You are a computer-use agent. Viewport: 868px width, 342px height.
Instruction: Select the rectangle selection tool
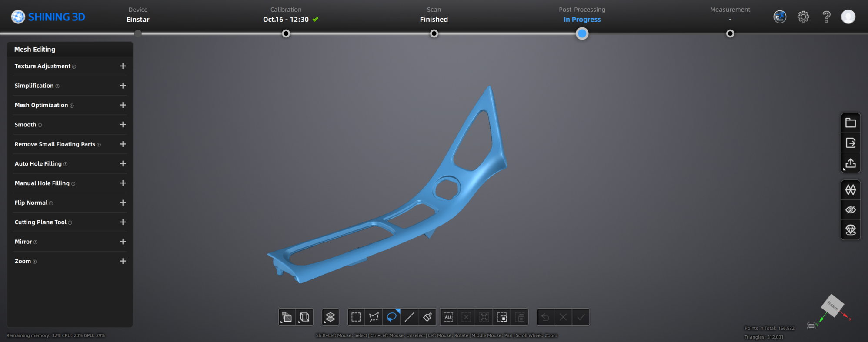356,317
